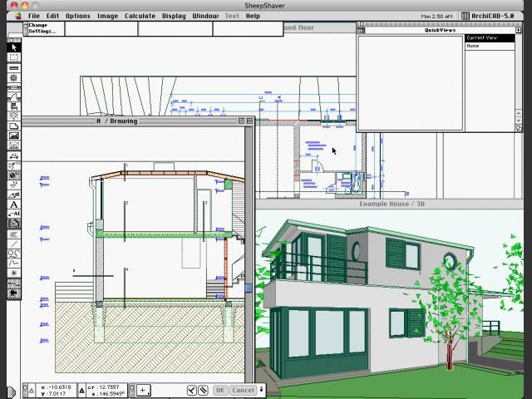Viewport: 532px width, 399px height.
Task: Toggle the delta x/y relative coordinate button
Action: 32,390
